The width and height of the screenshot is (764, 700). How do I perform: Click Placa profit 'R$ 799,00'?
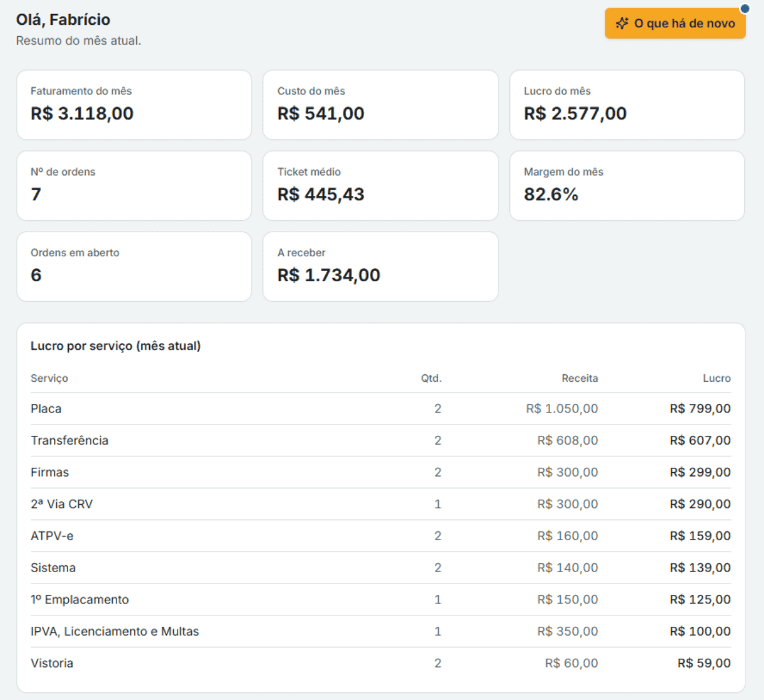pyautogui.click(x=700, y=409)
